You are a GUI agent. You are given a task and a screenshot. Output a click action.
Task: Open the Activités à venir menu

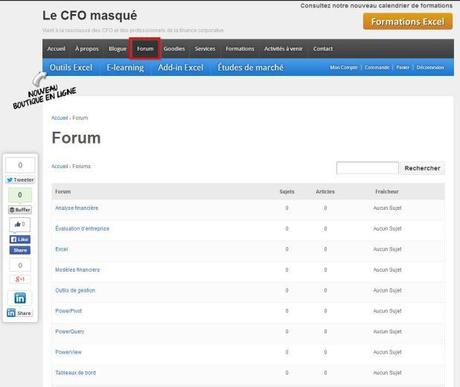point(283,49)
